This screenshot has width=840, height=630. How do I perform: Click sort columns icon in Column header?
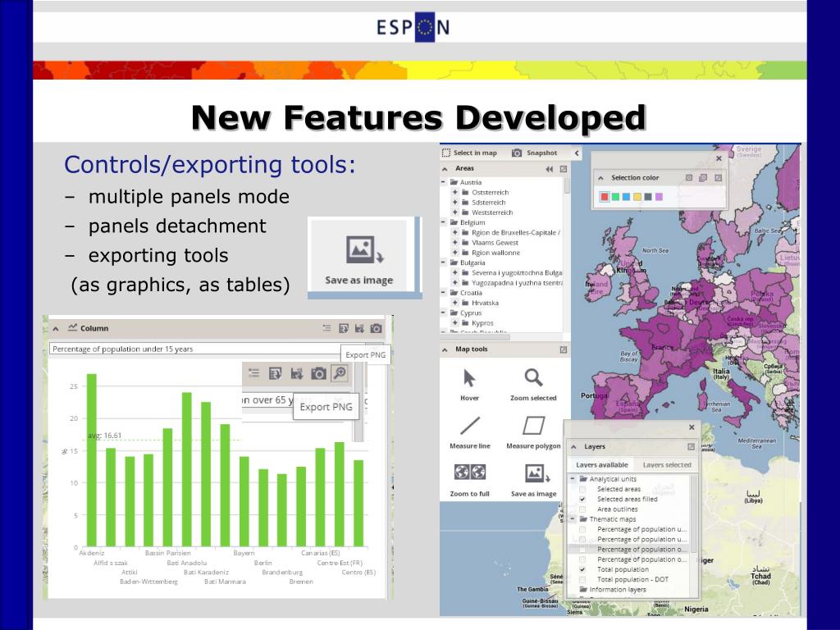[x=359, y=328]
